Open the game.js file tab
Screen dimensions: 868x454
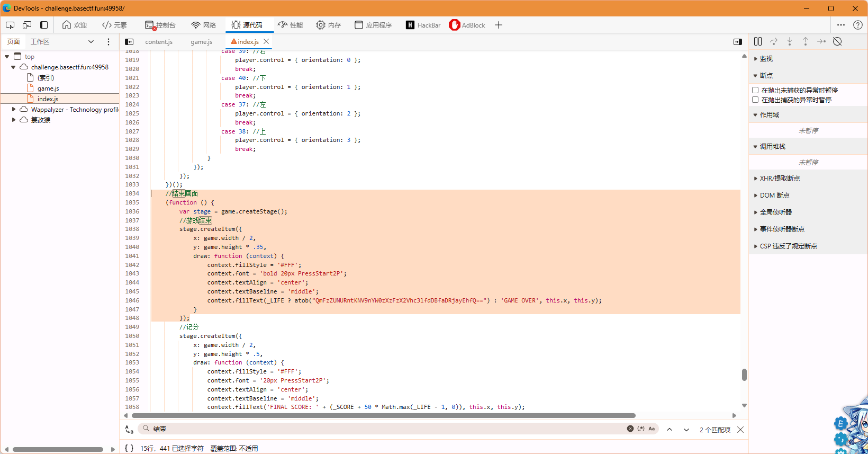tap(201, 42)
